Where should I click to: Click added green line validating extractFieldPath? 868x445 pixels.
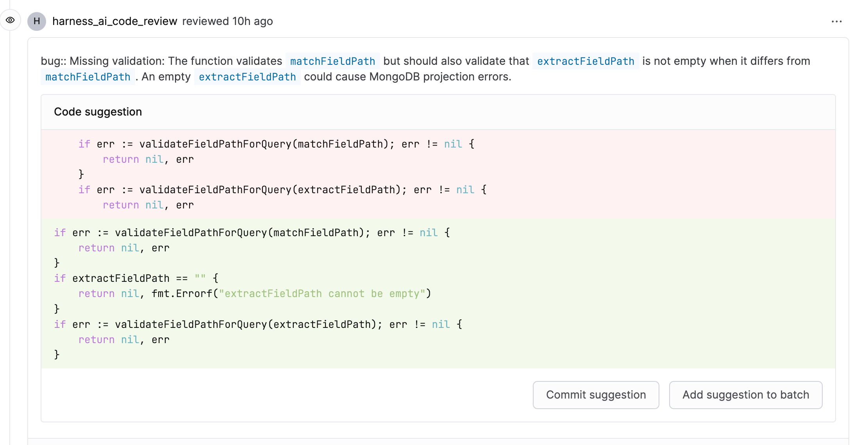pos(258,325)
